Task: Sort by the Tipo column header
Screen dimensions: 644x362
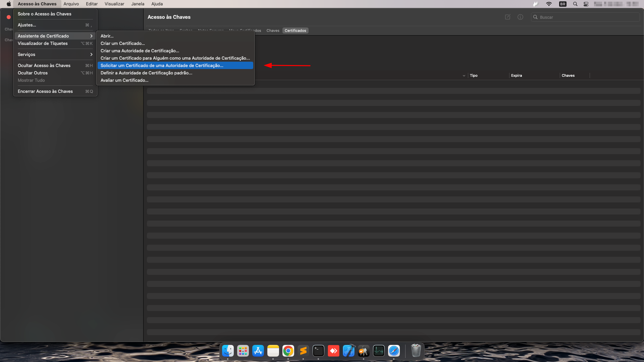Action: click(474, 75)
